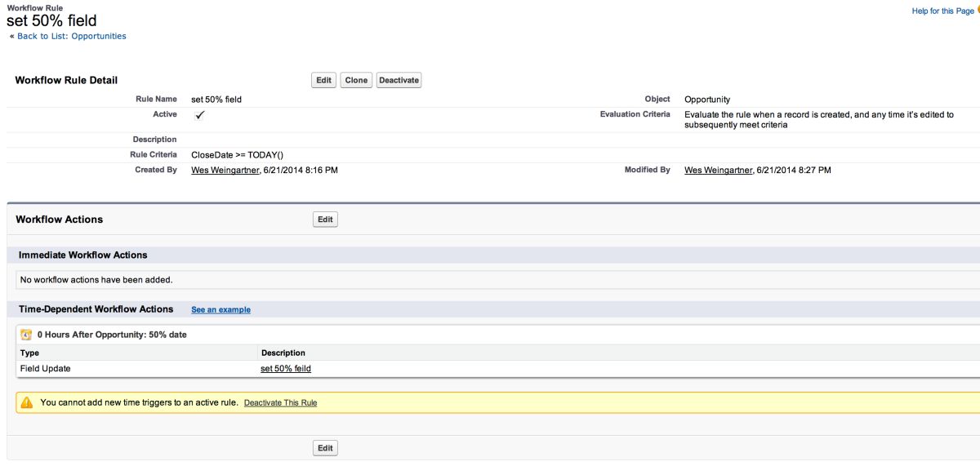Open Wes Weingartner under Modified By
The width and height of the screenshot is (980, 466).
pyautogui.click(x=718, y=170)
